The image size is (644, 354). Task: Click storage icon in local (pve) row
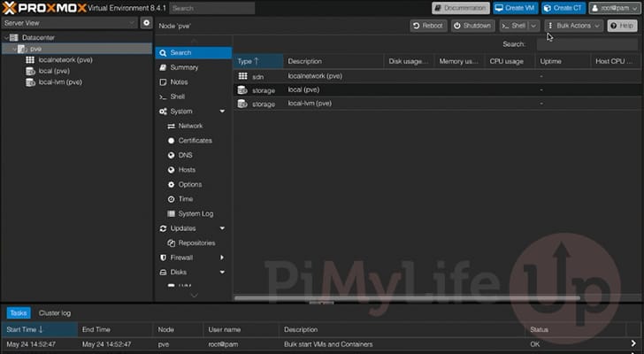coord(242,90)
